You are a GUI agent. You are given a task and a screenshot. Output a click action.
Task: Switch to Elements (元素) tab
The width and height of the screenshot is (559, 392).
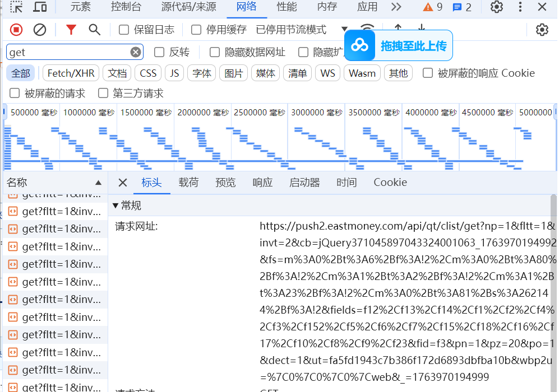81,7
